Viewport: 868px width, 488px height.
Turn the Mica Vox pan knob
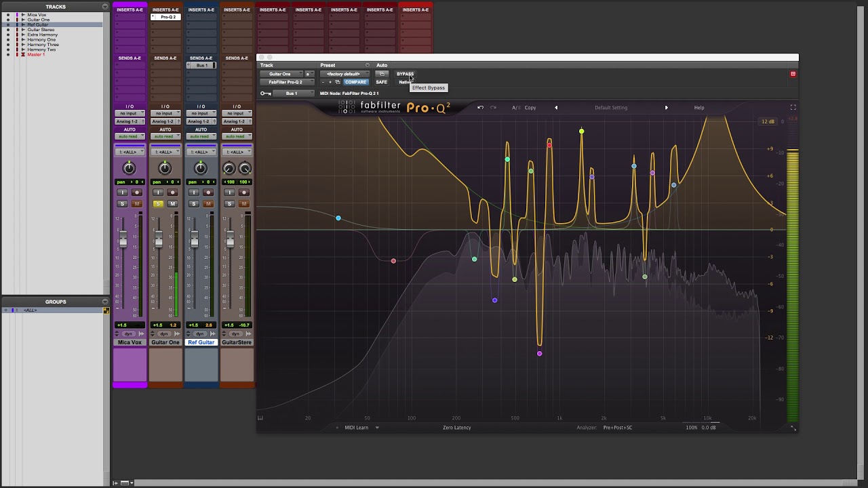point(129,168)
